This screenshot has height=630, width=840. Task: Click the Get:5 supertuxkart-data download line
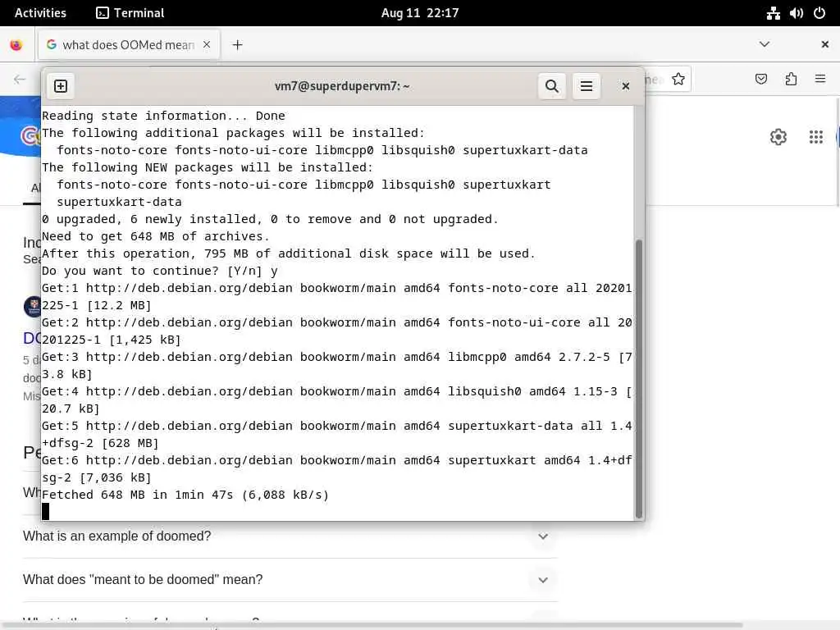pos(337,435)
